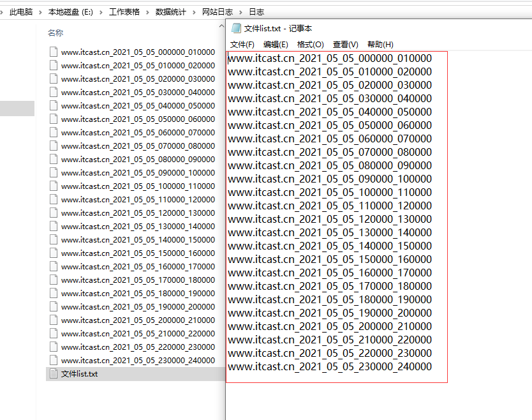Click Notepad text line ending 140000_150000
This screenshot has height=420, width=532.
pos(330,246)
